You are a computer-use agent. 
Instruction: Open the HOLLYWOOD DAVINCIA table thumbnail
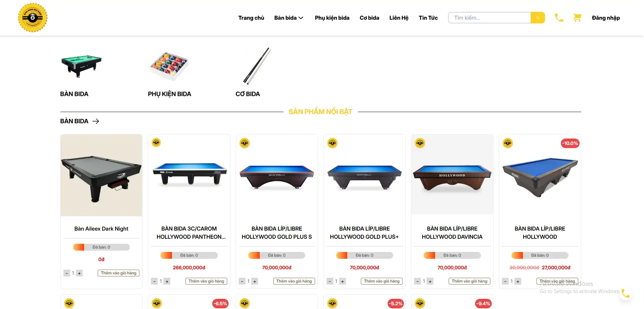coord(452,175)
